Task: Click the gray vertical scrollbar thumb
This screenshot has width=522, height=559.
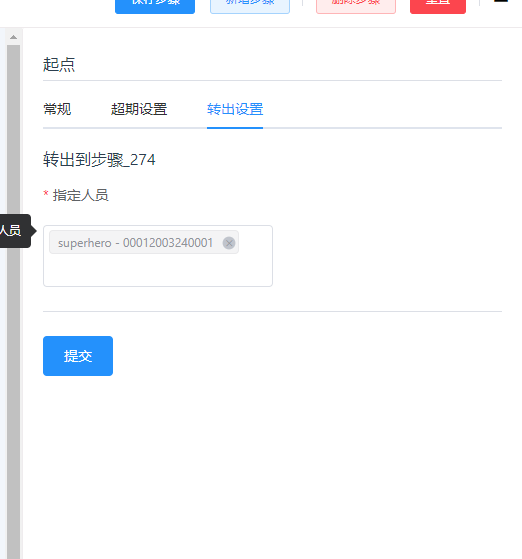Action: pos(14,302)
